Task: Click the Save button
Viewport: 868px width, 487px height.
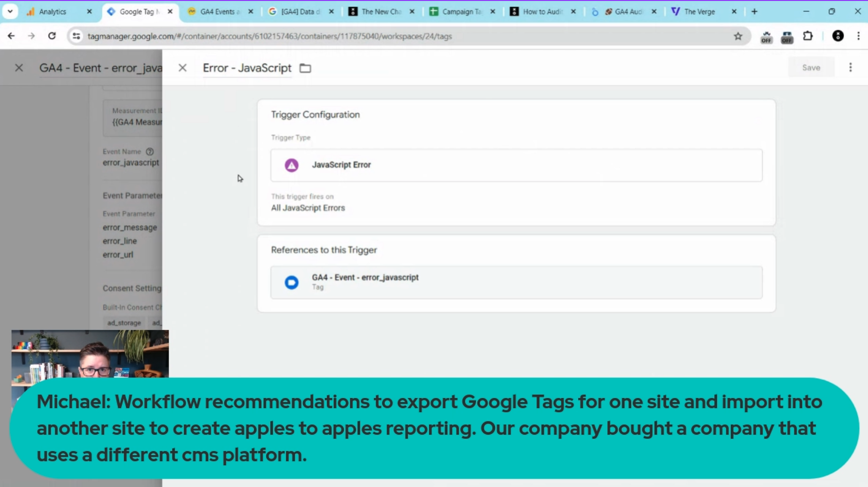Action: pyautogui.click(x=811, y=67)
